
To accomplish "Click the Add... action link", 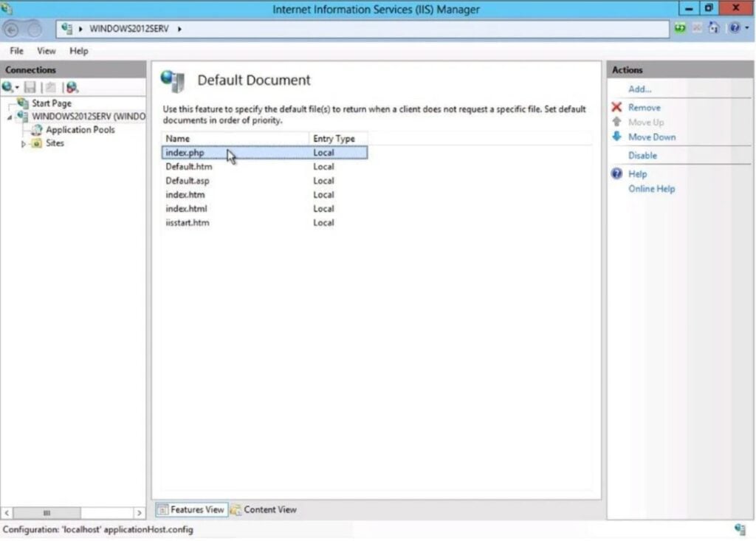I will [639, 89].
